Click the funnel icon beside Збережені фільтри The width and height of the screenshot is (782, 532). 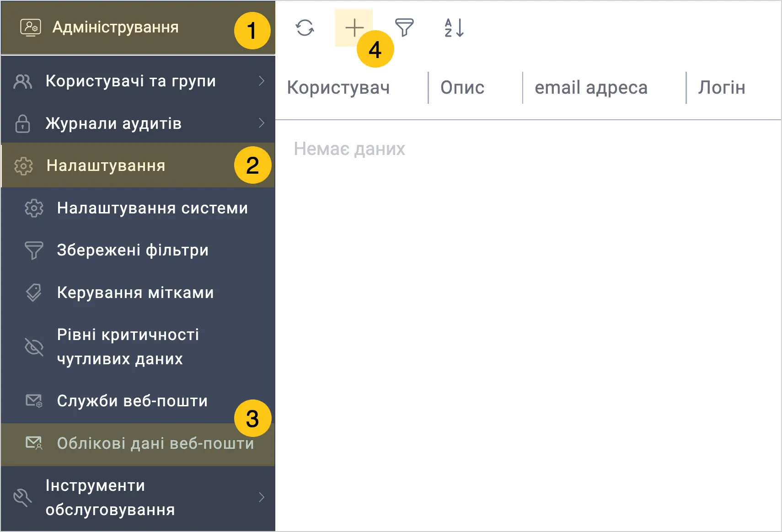click(x=34, y=250)
